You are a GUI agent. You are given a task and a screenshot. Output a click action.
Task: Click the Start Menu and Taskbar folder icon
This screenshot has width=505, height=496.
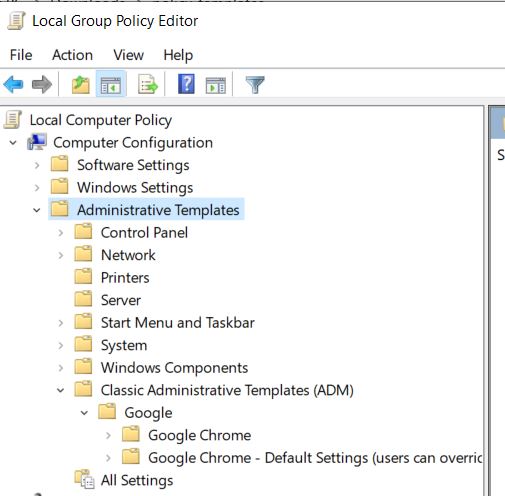(x=83, y=321)
